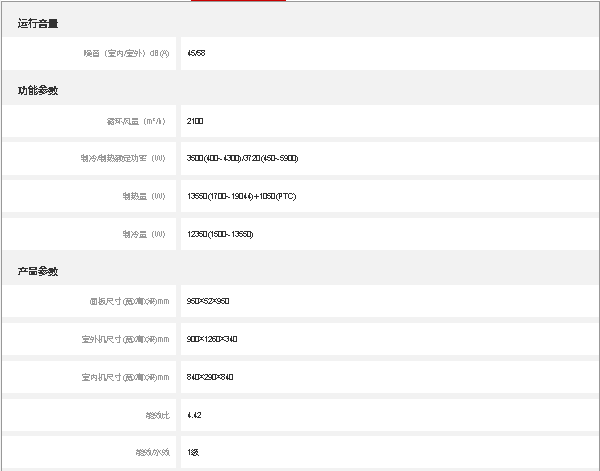Click the 1级 efficiency grade value

192,452
